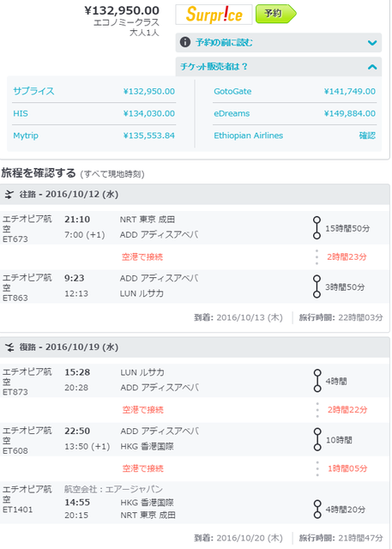
Task: Click the 9:23 departure time
Action: coord(75,278)
